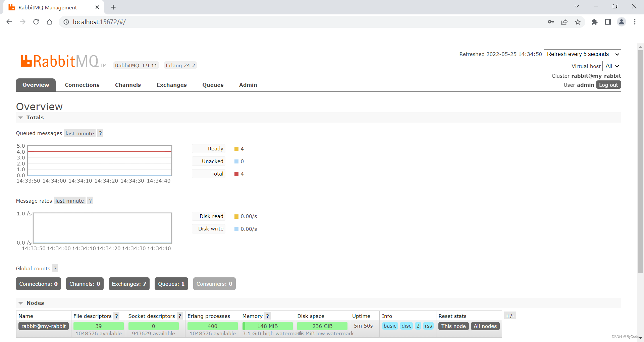Click the red Total color swatch

[236, 174]
